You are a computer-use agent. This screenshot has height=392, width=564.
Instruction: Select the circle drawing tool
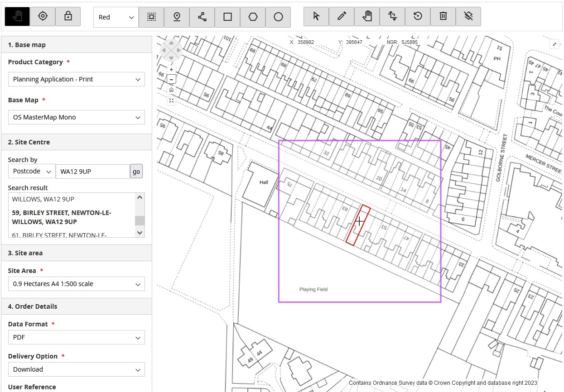tap(278, 17)
